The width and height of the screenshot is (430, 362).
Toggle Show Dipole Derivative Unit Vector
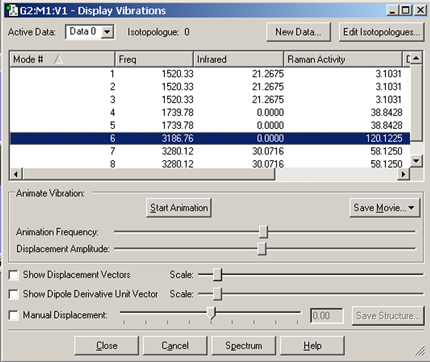[13, 294]
